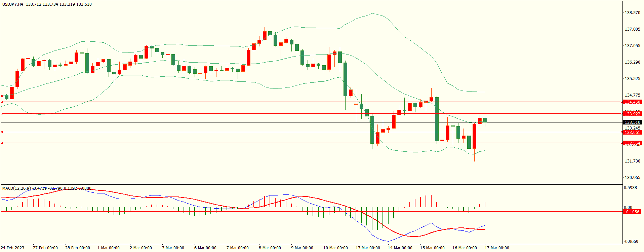The image size is (644, 252).
Task: Select the 134.460 red price level label
Action: [x=632, y=102]
